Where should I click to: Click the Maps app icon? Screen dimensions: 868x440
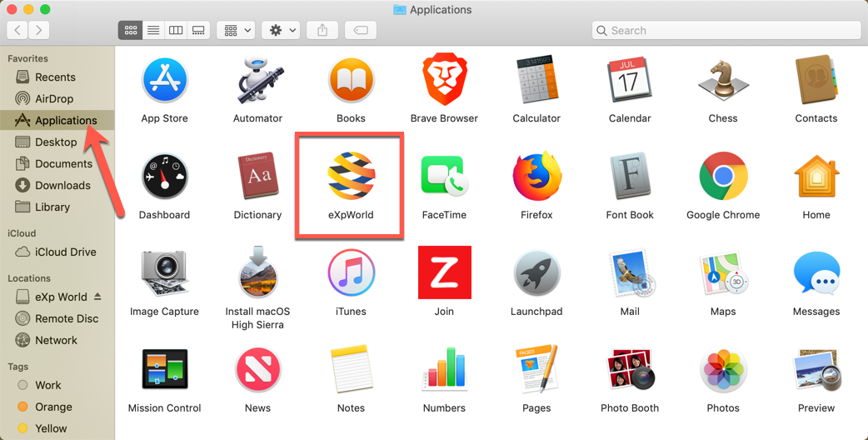[723, 272]
